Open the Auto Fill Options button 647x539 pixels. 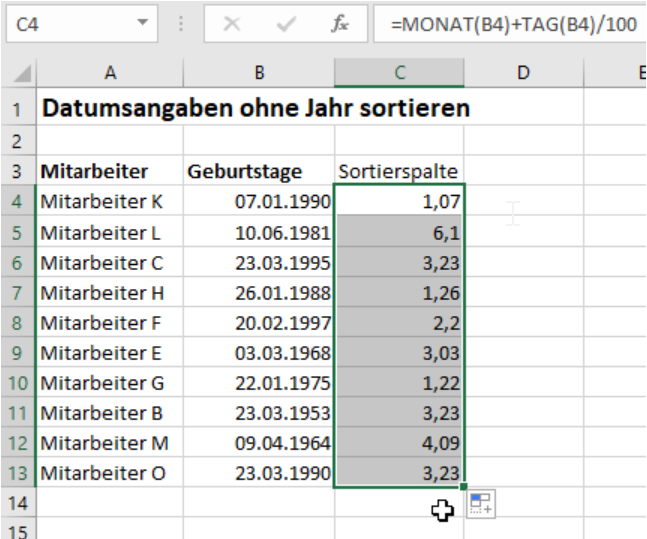click(x=481, y=505)
